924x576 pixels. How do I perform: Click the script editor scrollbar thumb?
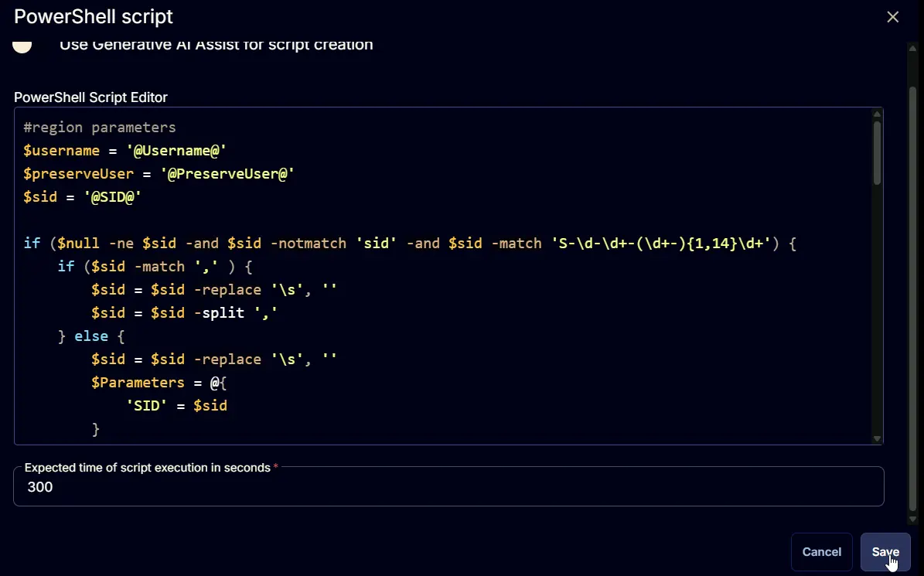coord(877,152)
